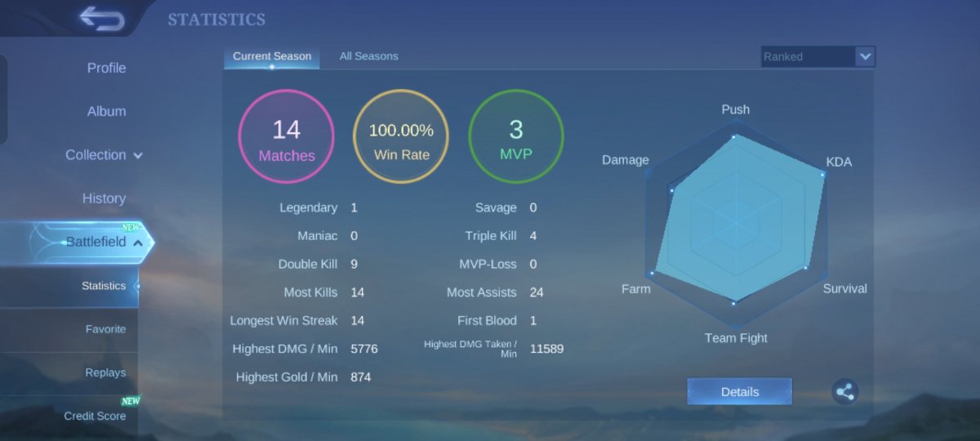This screenshot has width=980, height=441.
Task: Open the Credit Score submenu entry
Action: pos(96,416)
